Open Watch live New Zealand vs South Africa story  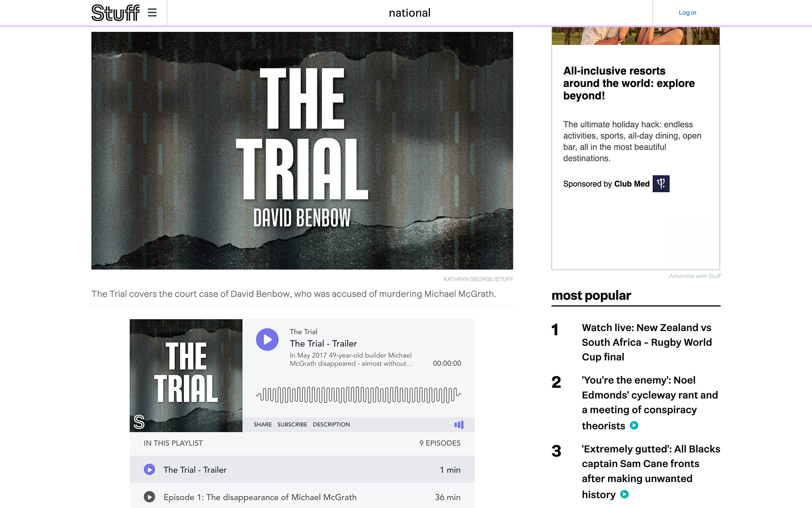coord(647,342)
